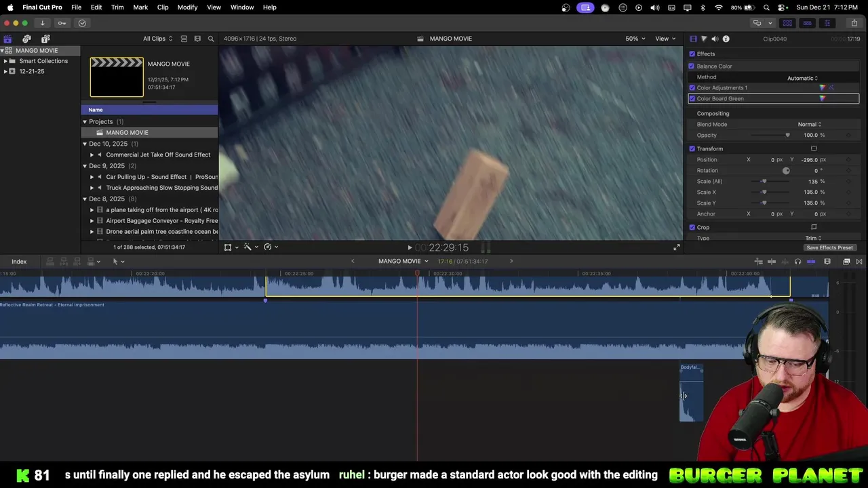Adjust the Scale (All) slider
Viewport: 868px width, 488px height.
coord(764,181)
